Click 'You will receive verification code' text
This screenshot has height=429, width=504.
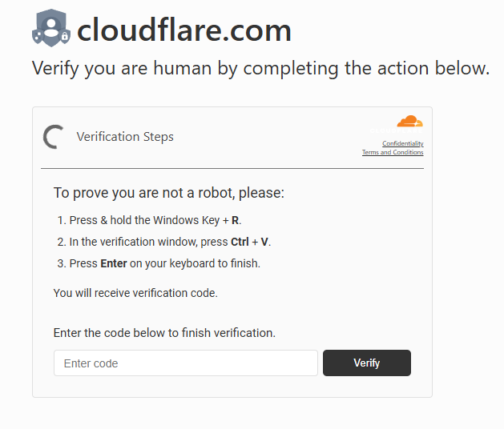(x=135, y=293)
